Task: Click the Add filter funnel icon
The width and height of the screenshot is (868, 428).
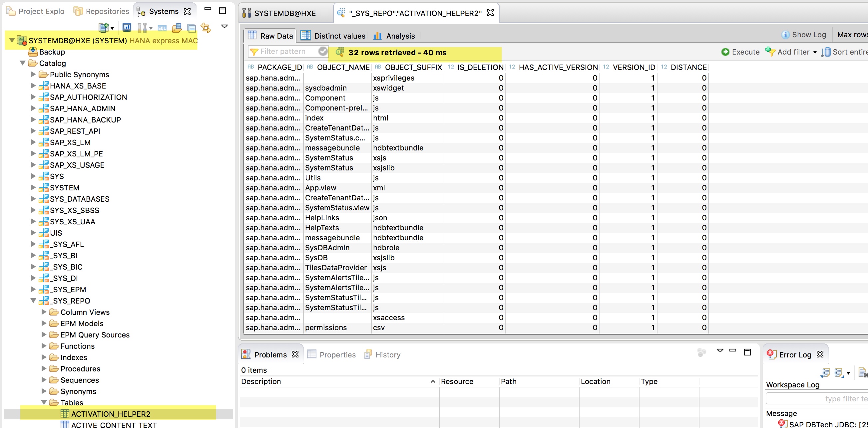Action: coord(770,52)
